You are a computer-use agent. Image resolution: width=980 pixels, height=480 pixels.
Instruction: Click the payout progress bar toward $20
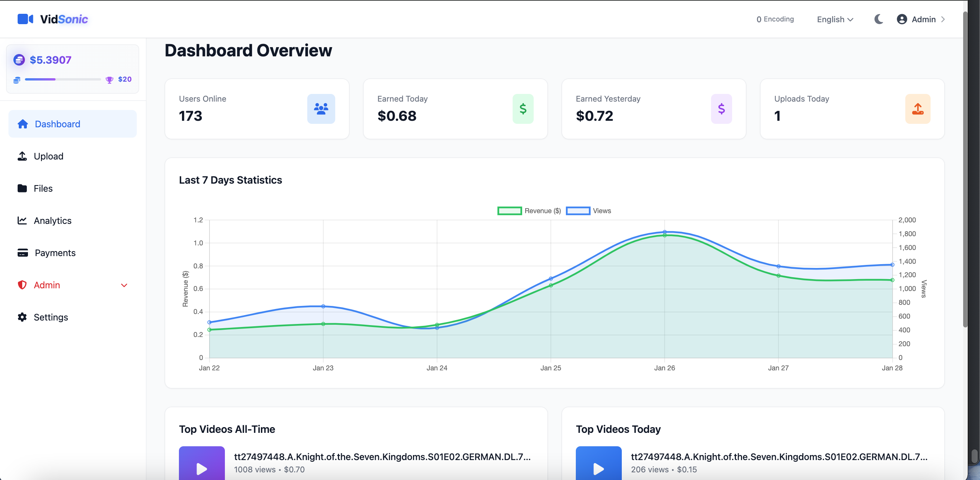coord(63,79)
